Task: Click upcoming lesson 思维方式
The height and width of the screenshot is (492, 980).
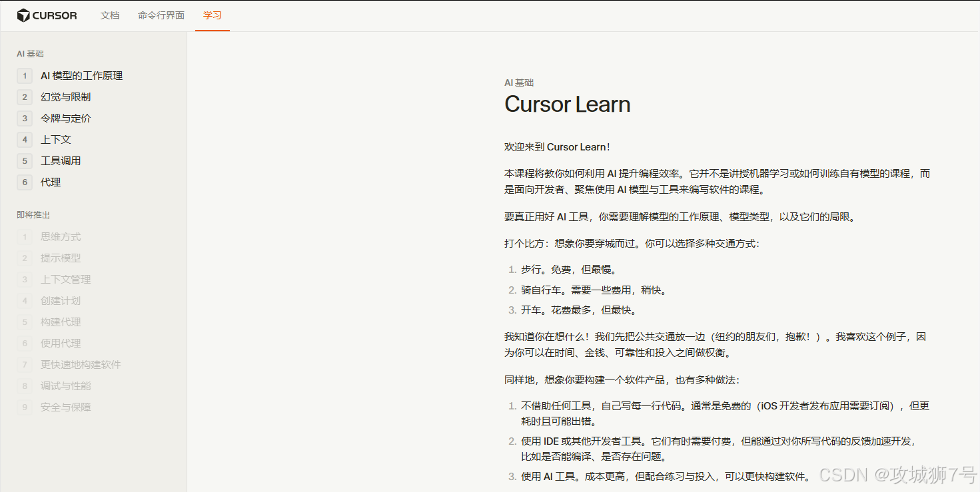Action: coord(61,237)
